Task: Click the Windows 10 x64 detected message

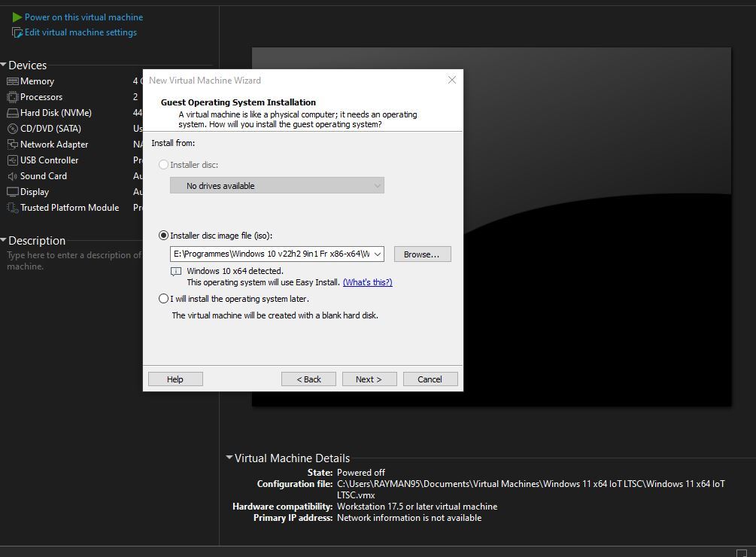Action: coord(235,271)
